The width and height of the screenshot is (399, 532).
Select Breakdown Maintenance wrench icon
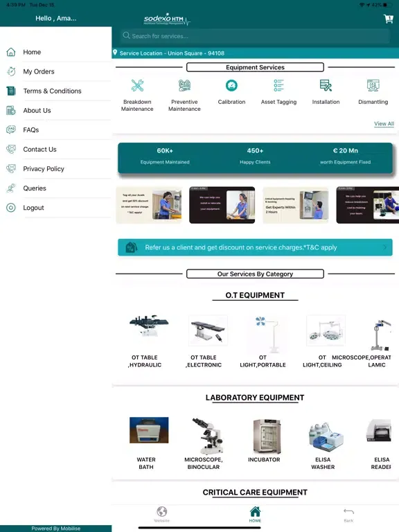pos(137,85)
